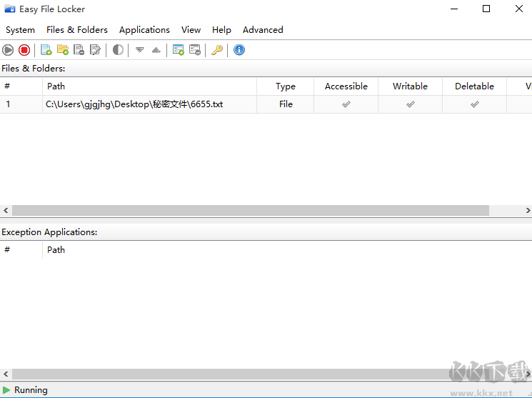
Task: Toggle the Deletable check for 6655.txt
Action: [475, 104]
